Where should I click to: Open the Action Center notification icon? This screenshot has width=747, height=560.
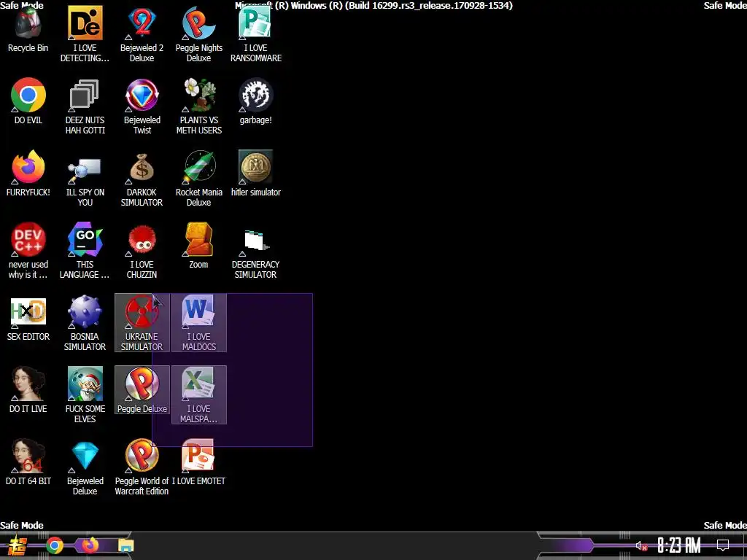coord(723,545)
